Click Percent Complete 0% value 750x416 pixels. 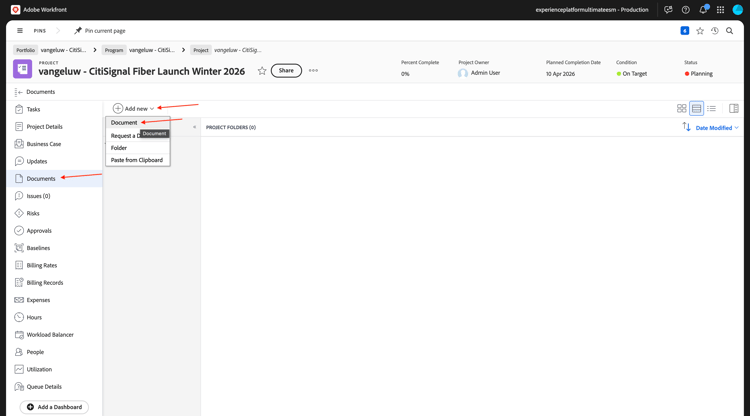405,74
